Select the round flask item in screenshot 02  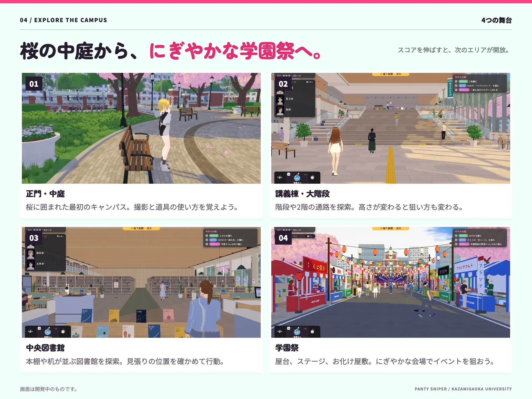tap(313, 177)
